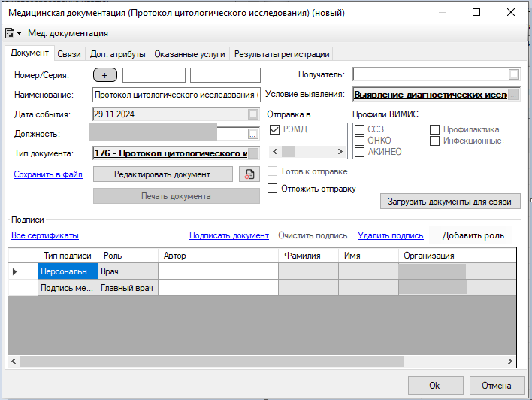This screenshot has height=400, width=532.
Task: Click the Подписать документ link
Action: [x=228, y=235]
